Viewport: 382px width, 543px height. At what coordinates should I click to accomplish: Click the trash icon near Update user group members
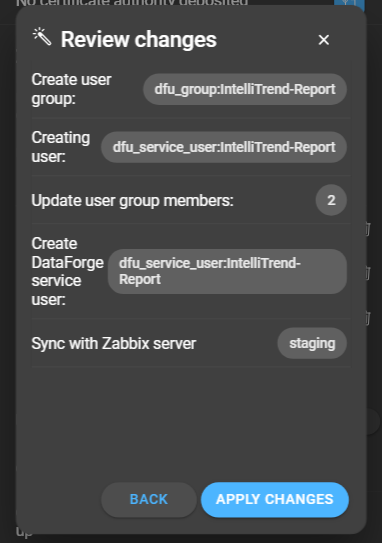tap(368, 229)
